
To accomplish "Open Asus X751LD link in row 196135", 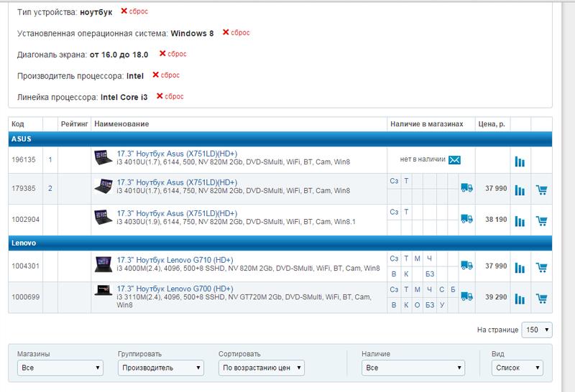I will (x=177, y=154).
